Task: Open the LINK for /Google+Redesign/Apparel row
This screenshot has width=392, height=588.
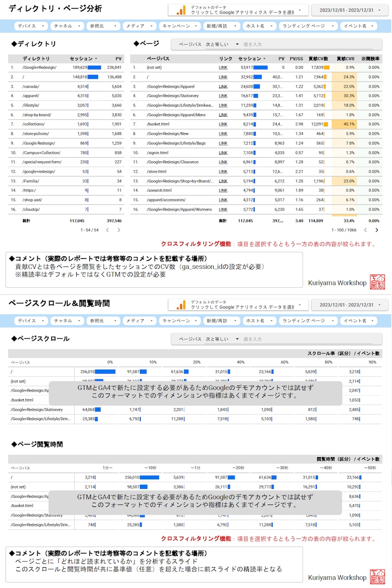Action: click(x=223, y=87)
